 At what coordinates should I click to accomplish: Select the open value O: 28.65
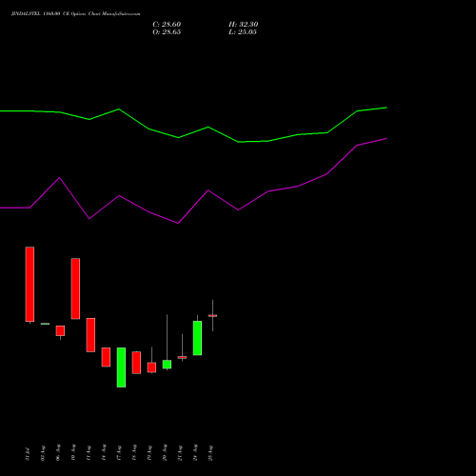click(x=167, y=32)
